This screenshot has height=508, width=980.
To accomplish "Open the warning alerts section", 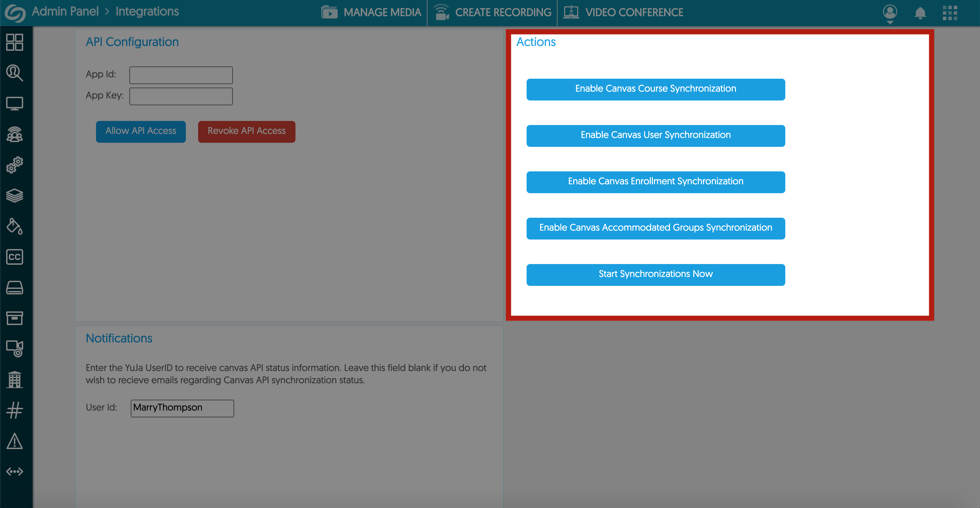I will click(x=15, y=441).
